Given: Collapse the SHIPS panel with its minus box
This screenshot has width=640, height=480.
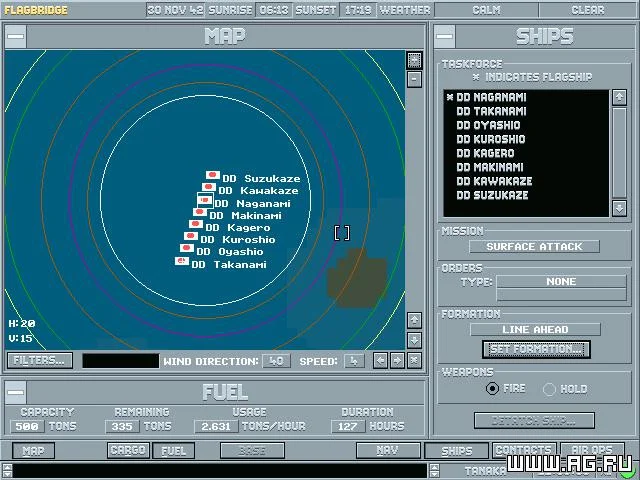Looking at the screenshot, I should pyautogui.click(x=444, y=36).
